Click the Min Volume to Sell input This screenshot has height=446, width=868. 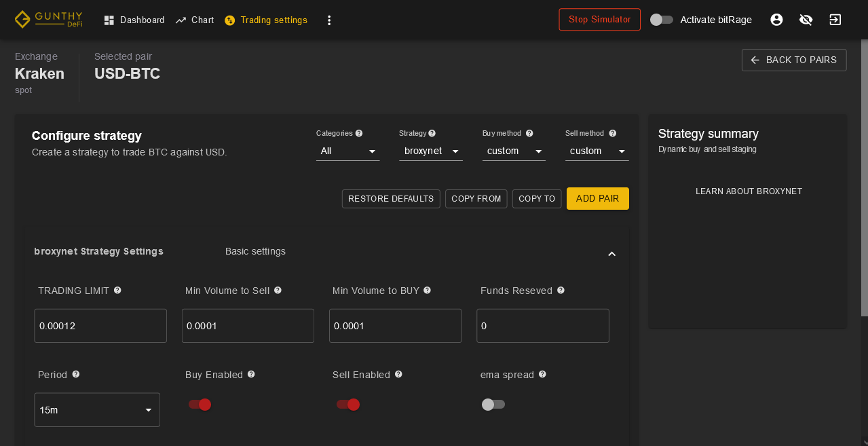248,326
